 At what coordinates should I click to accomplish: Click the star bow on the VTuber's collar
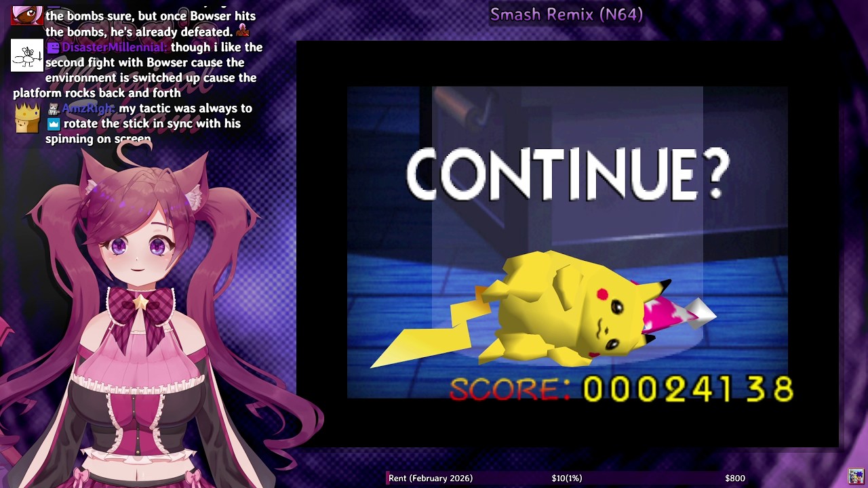[x=141, y=304]
